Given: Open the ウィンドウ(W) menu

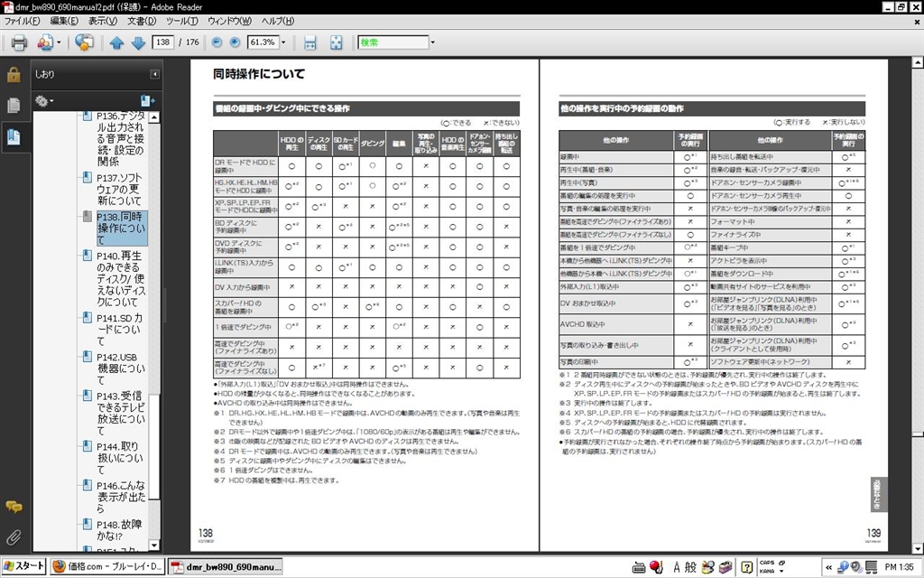Looking at the screenshot, I should tap(229, 21).
